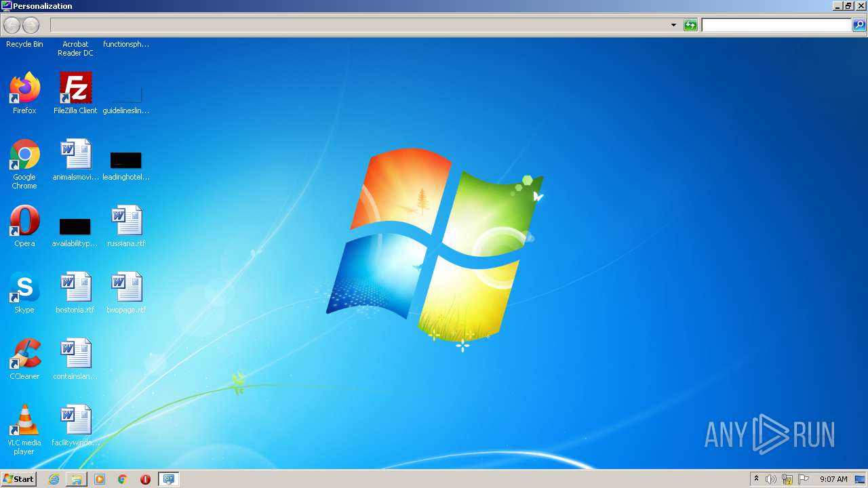Open Windows Media Player from taskbar
Viewport: 868px width, 488px height.
click(x=100, y=479)
